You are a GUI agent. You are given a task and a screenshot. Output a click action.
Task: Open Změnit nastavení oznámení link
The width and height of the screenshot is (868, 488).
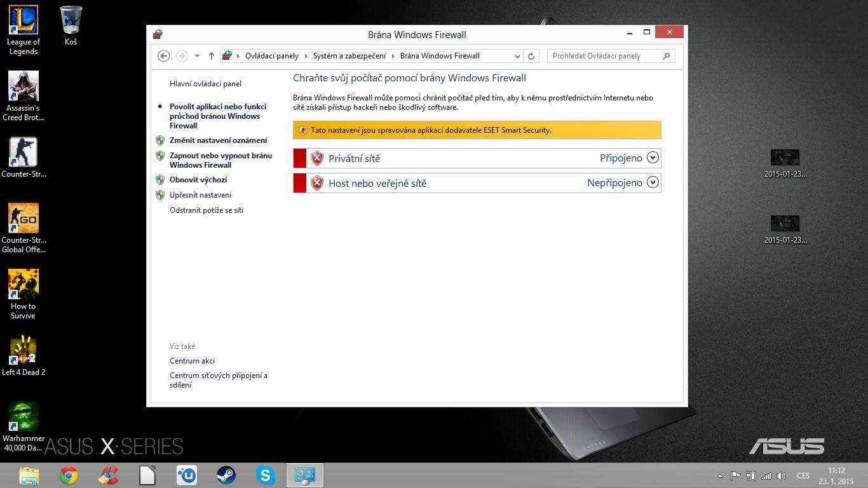[x=218, y=140]
